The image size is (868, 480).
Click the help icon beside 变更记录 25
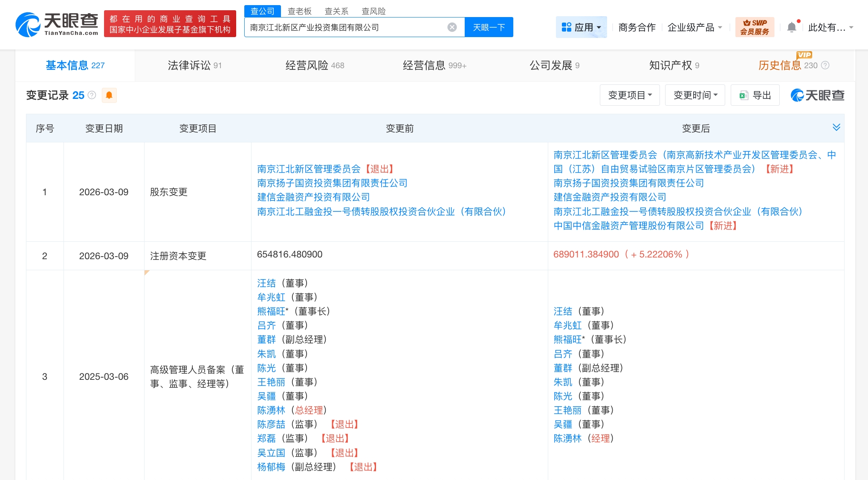tap(92, 95)
